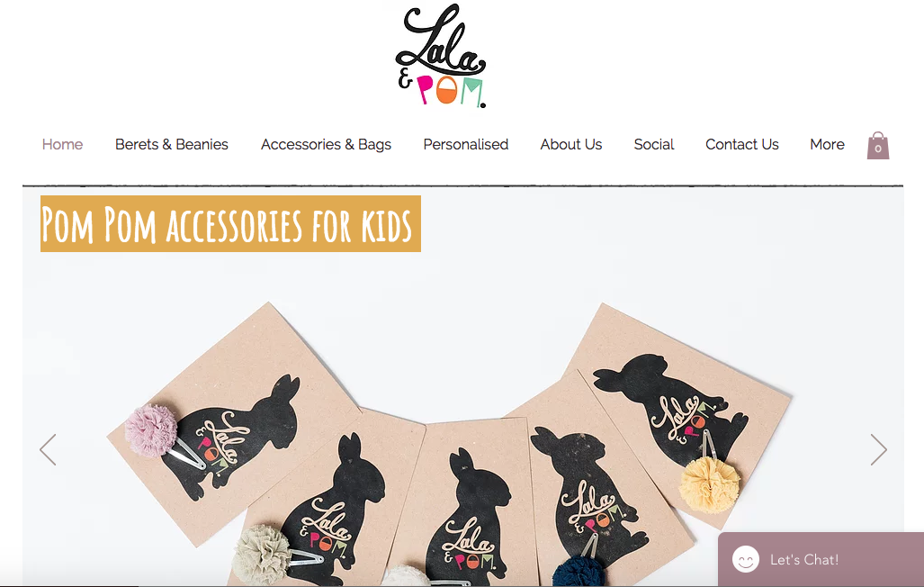Expand the More menu
924x587 pixels.
point(827,145)
